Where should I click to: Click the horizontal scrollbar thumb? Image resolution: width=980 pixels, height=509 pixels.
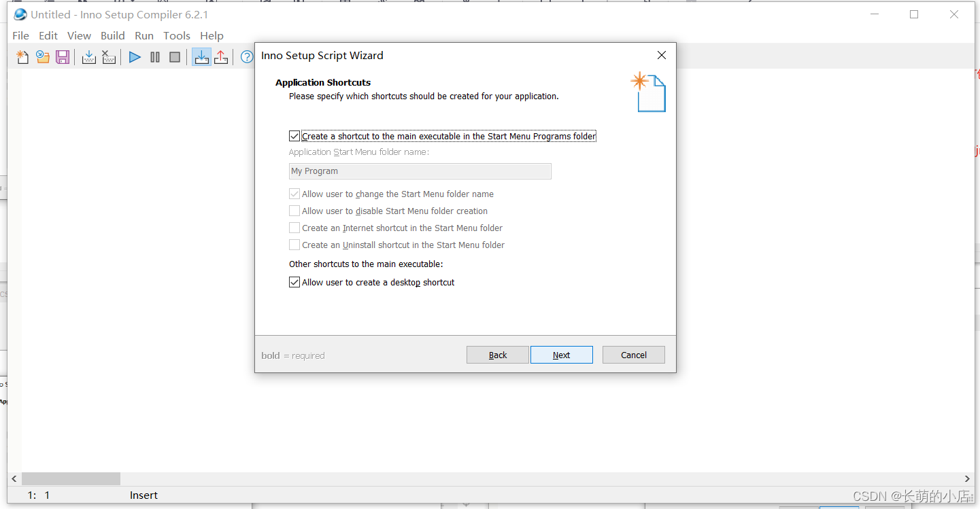(71, 478)
